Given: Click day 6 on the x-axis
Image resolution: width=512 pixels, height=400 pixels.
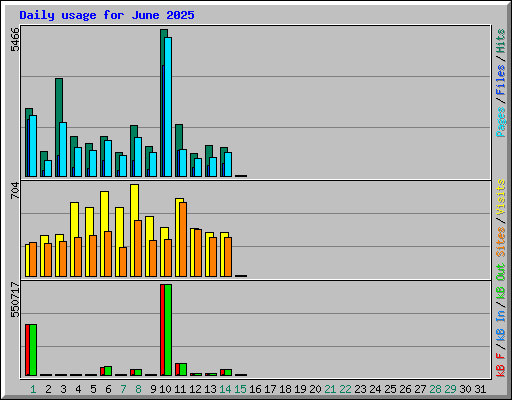Looking at the screenshot, I should click(108, 389).
